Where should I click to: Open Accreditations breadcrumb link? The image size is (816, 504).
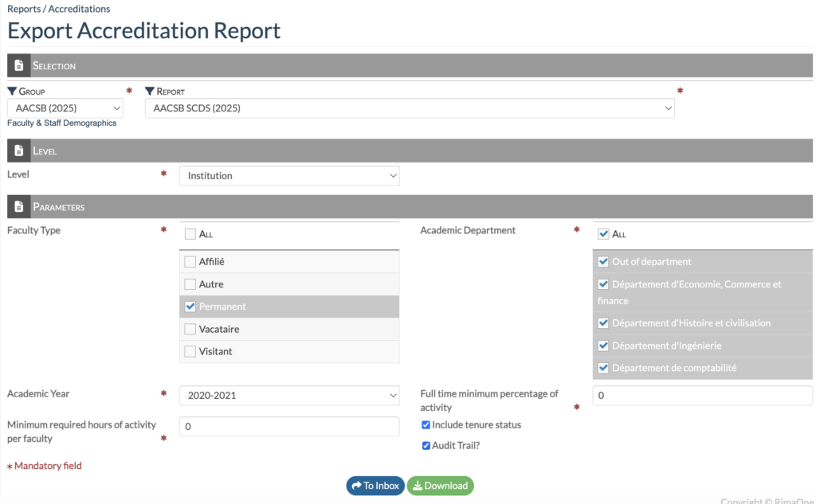coord(79,9)
